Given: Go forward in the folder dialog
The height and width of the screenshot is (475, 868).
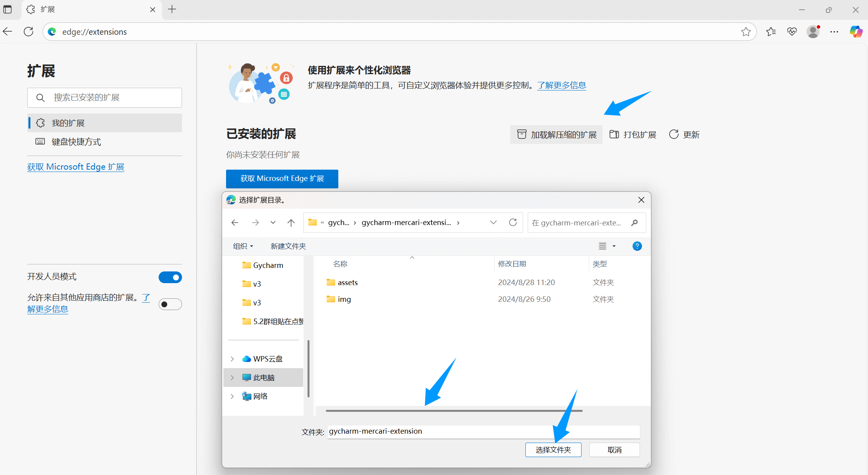Looking at the screenshot, I should [x=255, y=223].
